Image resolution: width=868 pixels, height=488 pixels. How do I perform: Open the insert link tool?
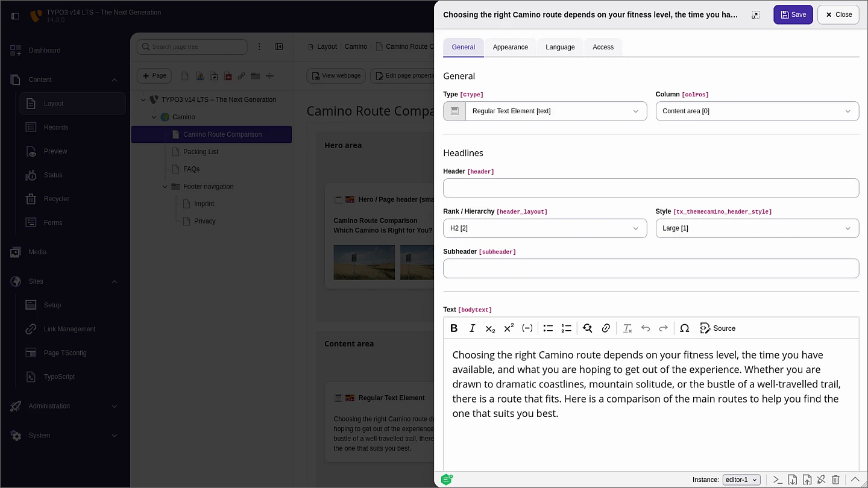pos(606,328)
